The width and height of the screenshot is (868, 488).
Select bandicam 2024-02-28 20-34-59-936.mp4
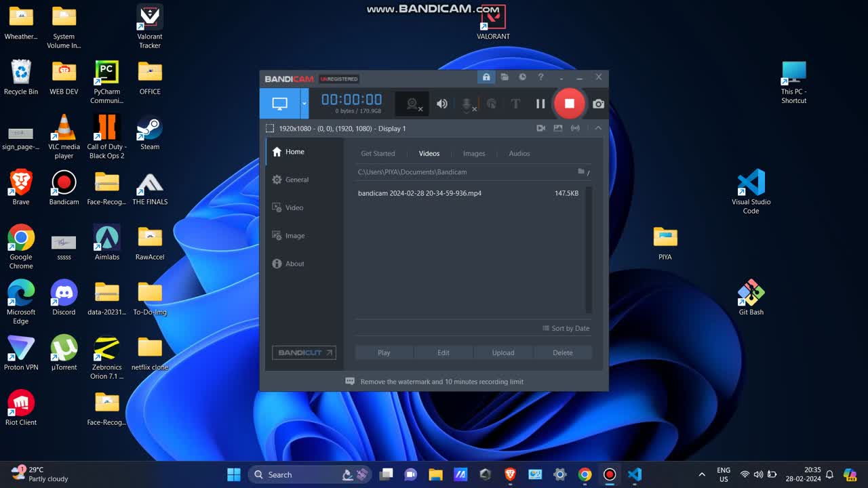pyautogui.click(x=420, y=193)
